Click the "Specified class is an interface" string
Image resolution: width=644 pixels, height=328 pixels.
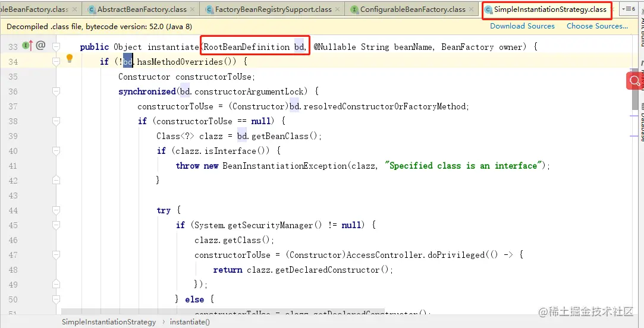tap(464, 166)
